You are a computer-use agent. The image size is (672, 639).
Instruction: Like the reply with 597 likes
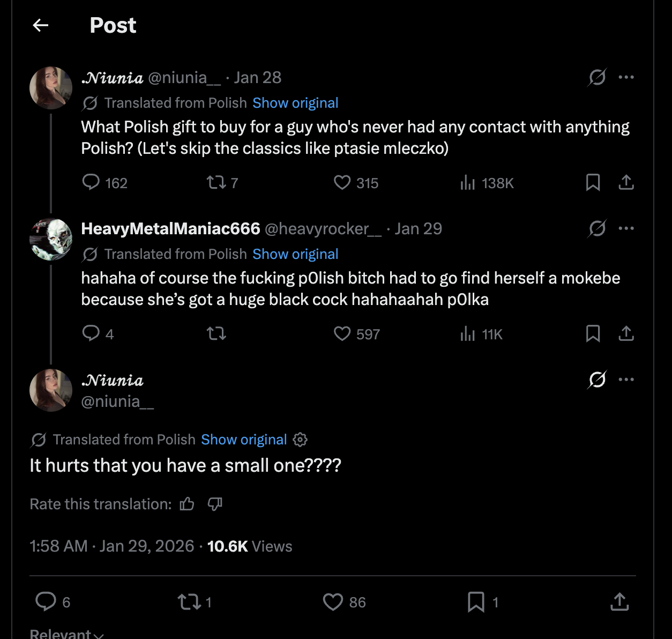(x=342, y=334)
